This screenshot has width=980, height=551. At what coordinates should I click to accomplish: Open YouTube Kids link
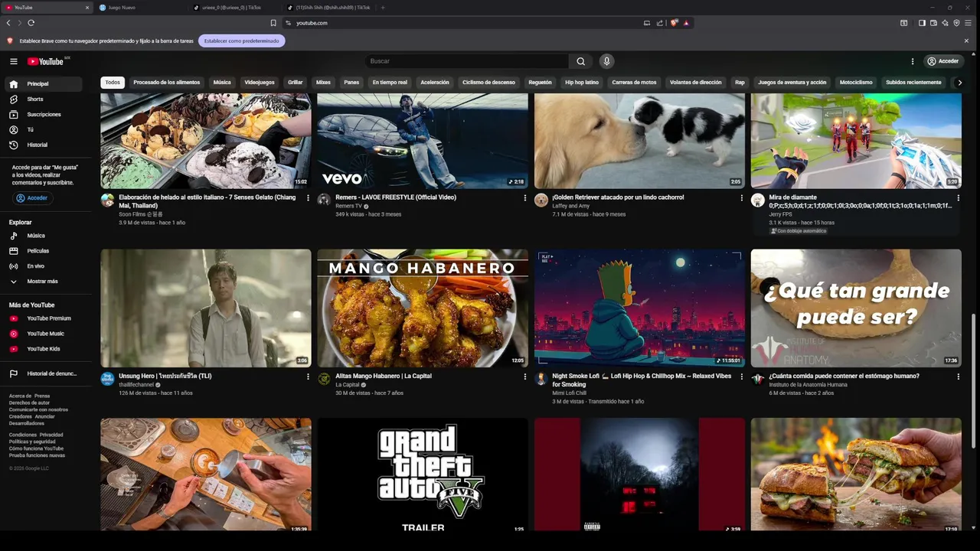pos(44,349)
